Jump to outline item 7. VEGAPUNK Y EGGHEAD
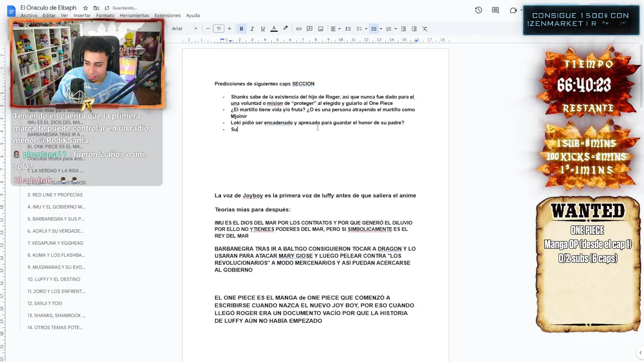This screenshot has height=362, width=644. pyautogui.click(x=55, y=243)
